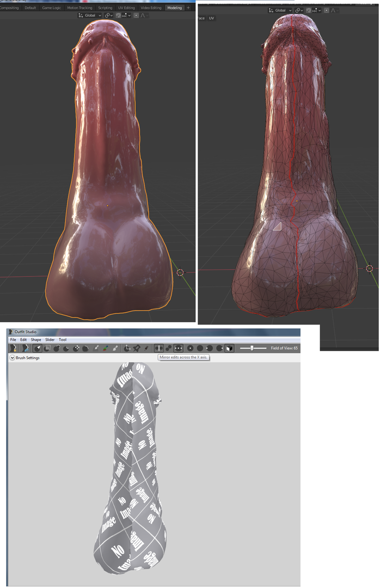Open proportional falloff dropdown in left Blender window
Viewport: 380px width, 588px height.
tap(144, 15)
